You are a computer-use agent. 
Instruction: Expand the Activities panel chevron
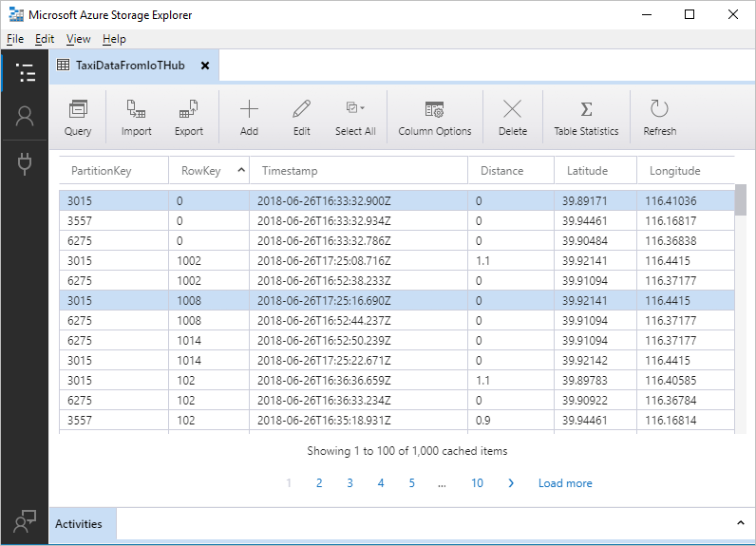click(x=741, y=523)
